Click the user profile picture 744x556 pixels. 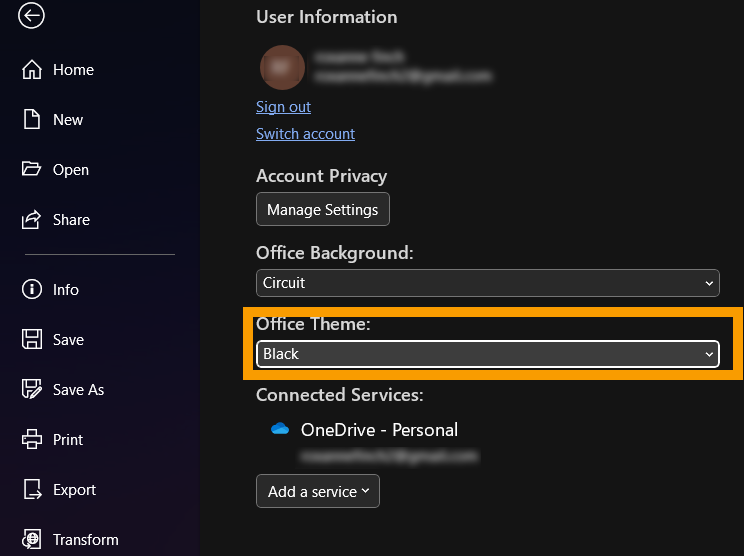pos(281,67)
